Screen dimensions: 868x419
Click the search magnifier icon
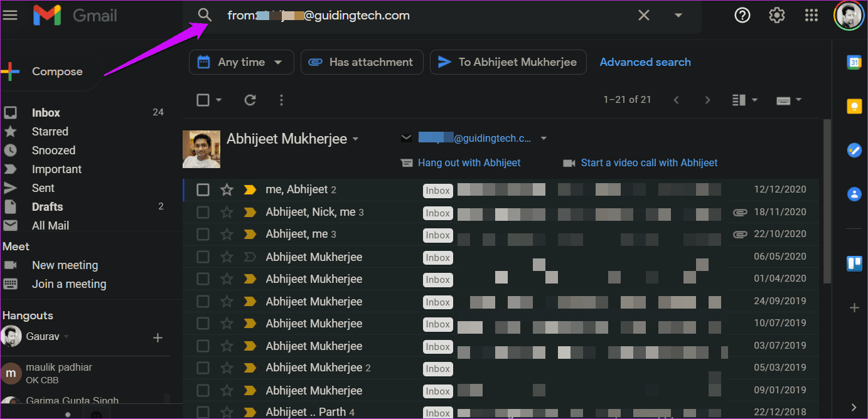(205, 16)
